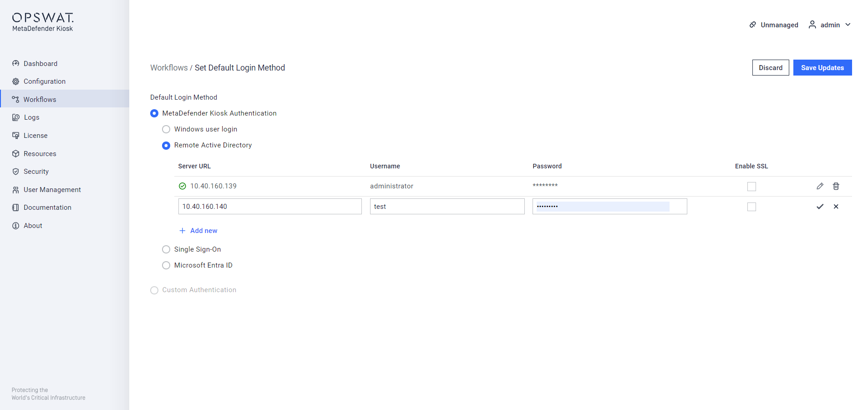868x410 pixels.
Task: Select Single Sign-On option
Action: [x=166, y=249]
